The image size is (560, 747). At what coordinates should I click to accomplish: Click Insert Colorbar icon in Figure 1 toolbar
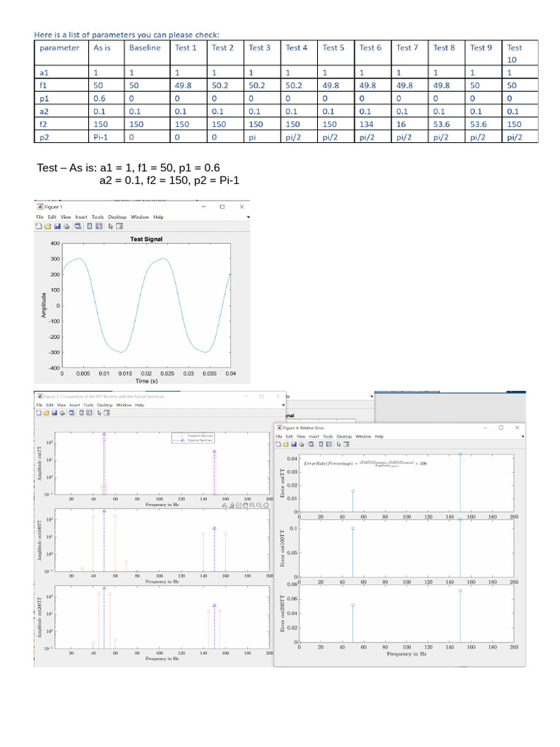(90, 226)
